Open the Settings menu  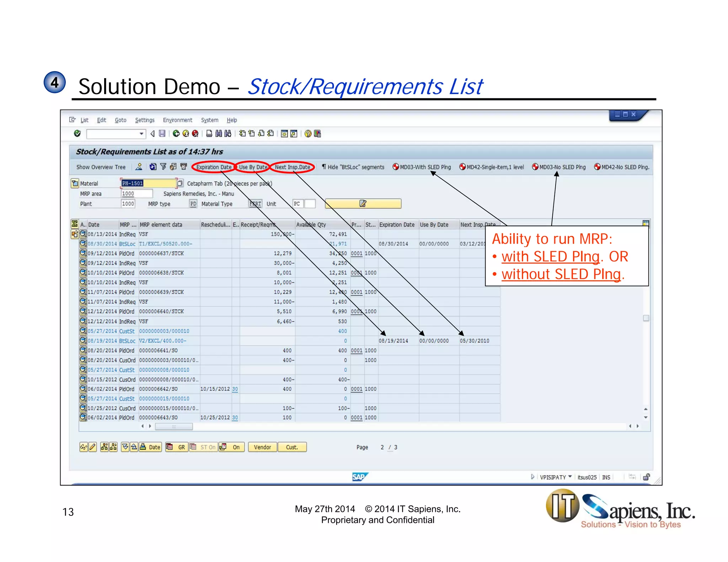tap(145, 120)
